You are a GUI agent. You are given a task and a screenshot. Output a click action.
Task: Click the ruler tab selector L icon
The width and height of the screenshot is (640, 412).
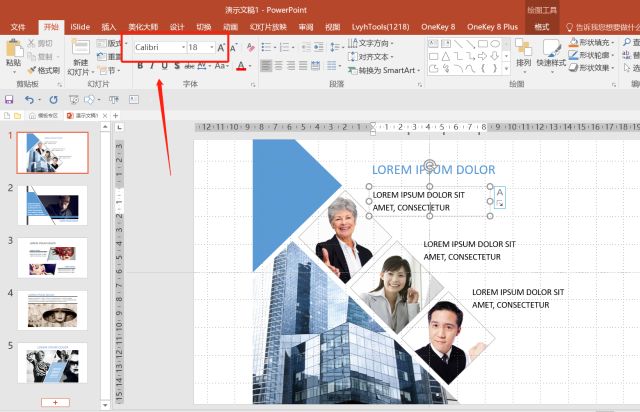click(119, 127)
